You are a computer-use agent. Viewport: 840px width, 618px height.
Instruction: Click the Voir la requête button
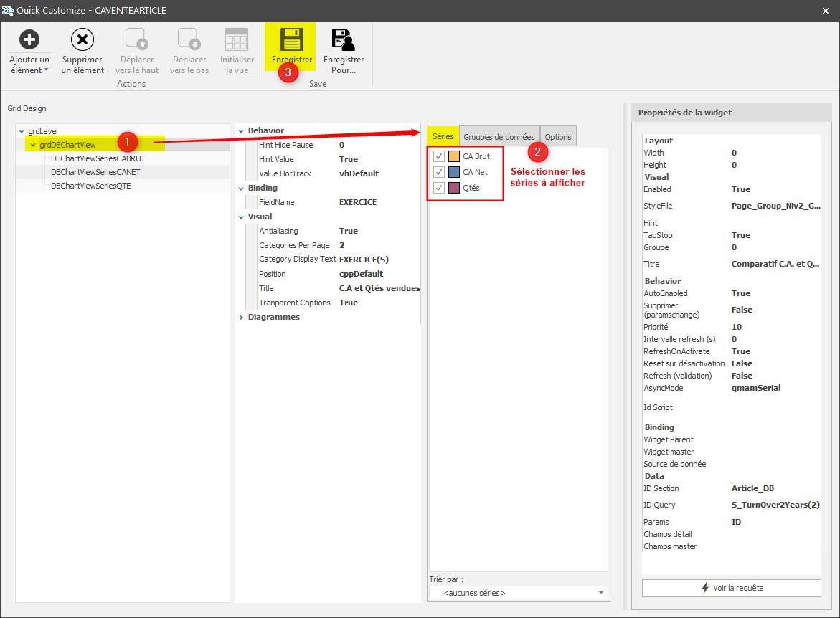[731, 588]
